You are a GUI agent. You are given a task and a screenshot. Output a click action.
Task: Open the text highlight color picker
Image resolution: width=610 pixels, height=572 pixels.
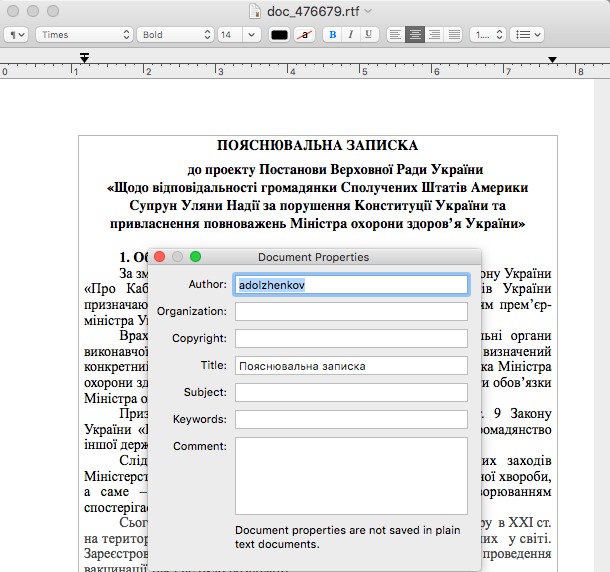pos(305,34)
